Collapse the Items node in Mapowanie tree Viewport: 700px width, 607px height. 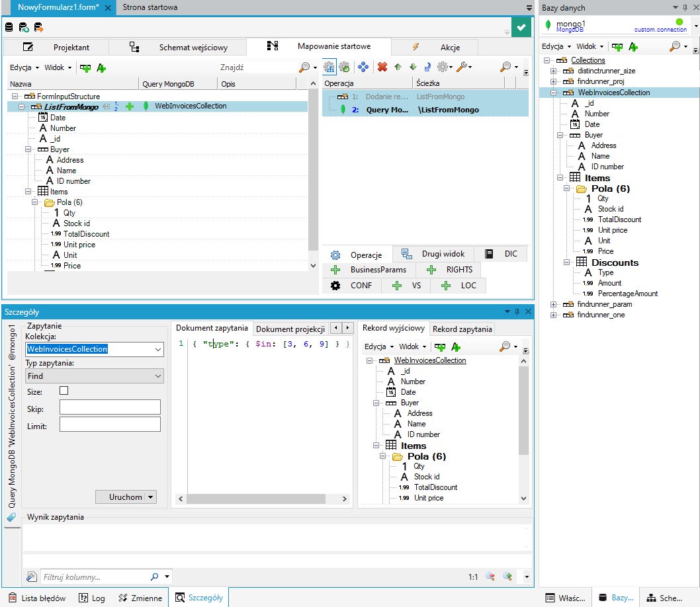coord(28,192)
